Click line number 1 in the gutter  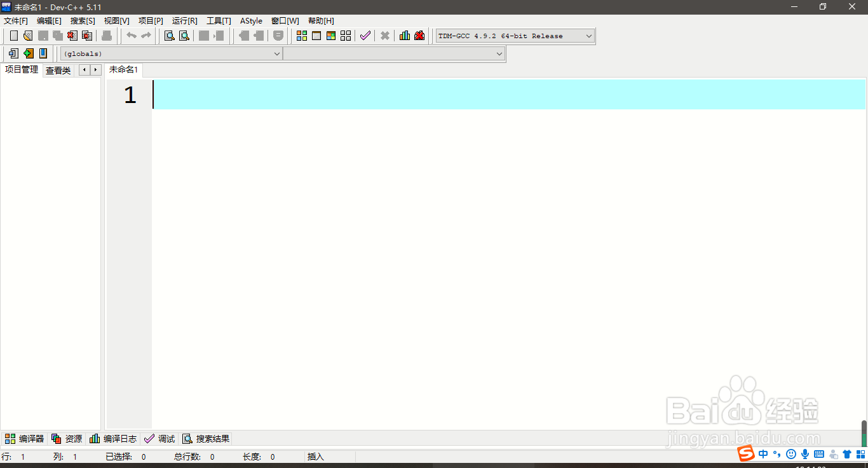130,95
